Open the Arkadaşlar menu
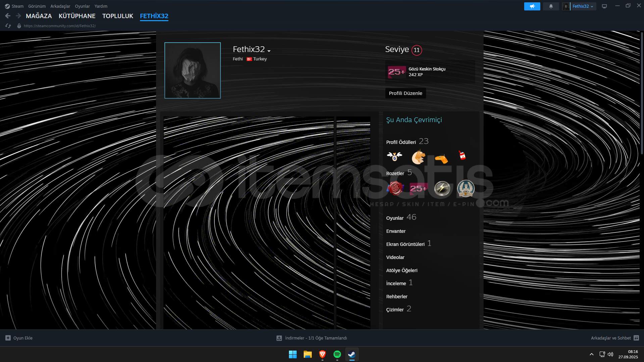Screen dimensions: 644x362 [60, 6]
